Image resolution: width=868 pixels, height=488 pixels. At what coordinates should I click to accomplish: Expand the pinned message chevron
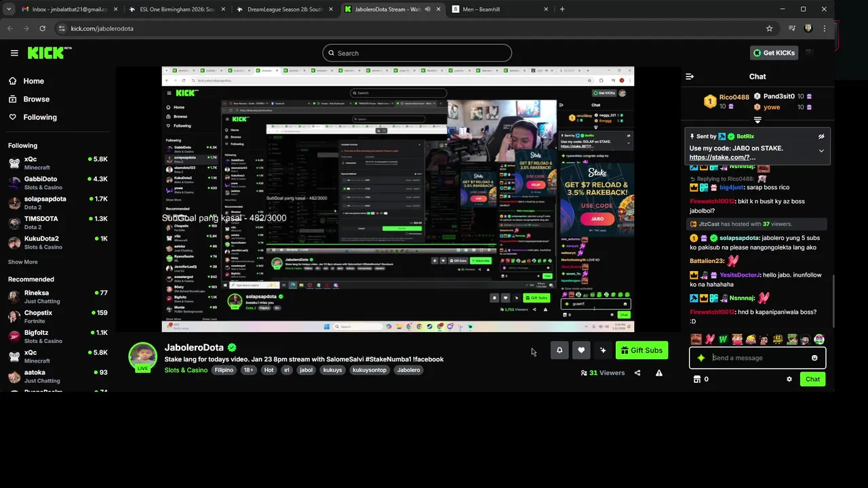[x=821, y=151]
